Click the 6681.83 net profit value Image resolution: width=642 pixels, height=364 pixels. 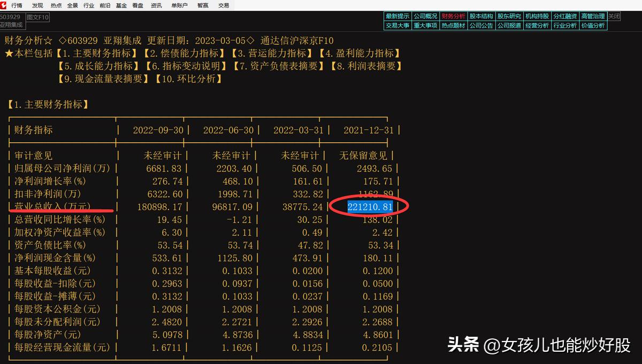pos(165,168)
